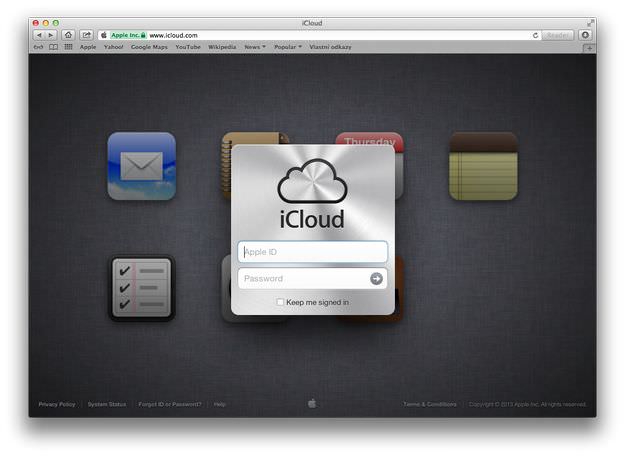Open Top Sites grid icon
Image resolution: width=625 pixels, height=457 pixels.
tap(68, 47)
